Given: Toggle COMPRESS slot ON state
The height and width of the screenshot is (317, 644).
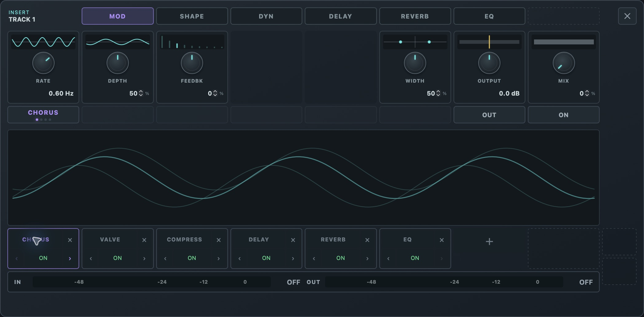Looking at the screenshot, I should coord(192,258).
